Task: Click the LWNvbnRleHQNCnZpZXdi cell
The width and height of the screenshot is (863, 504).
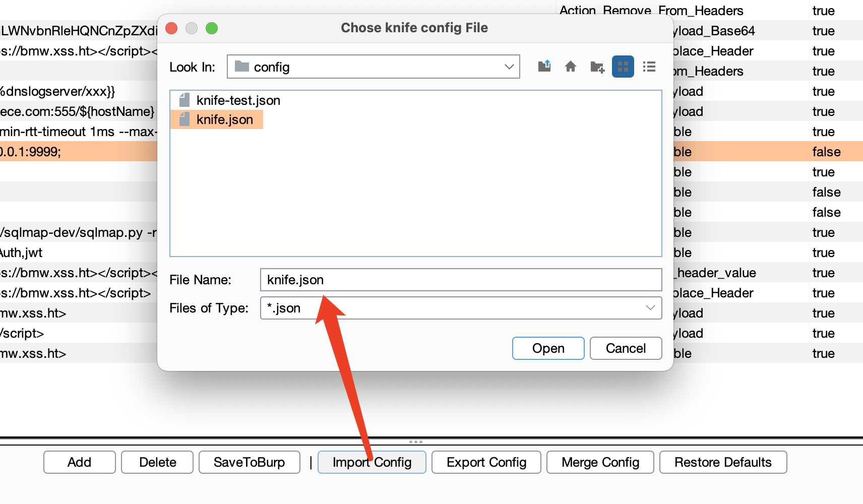Action: click(x=79, y=31)
